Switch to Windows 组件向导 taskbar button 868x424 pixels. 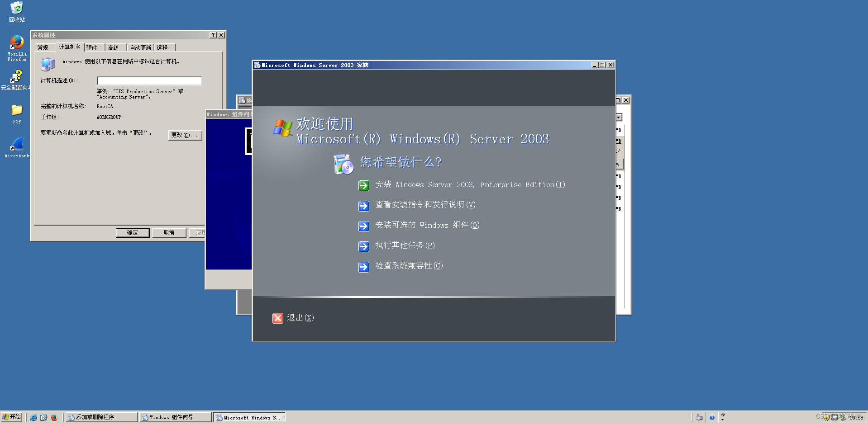coord(175,417)
